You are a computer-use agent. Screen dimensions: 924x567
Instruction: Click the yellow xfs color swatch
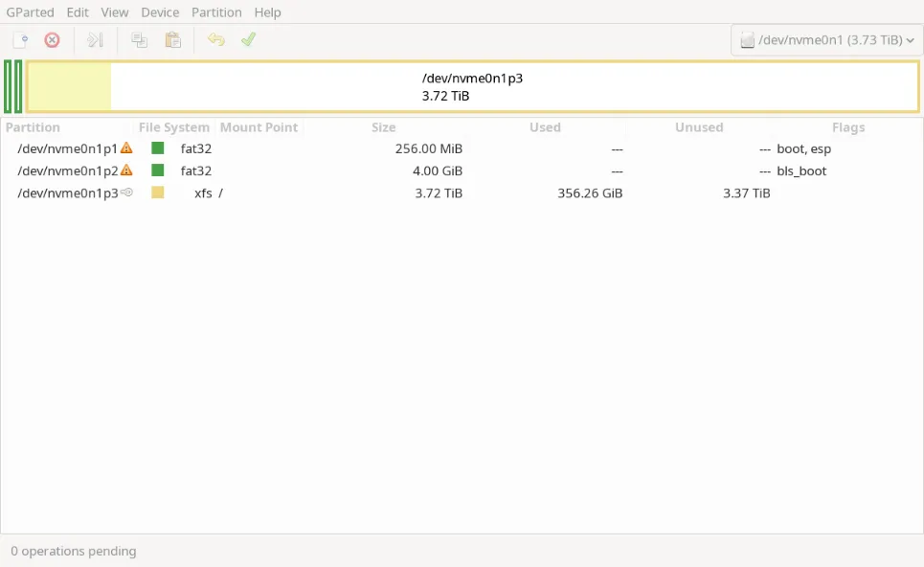click(x=158, y=193)
